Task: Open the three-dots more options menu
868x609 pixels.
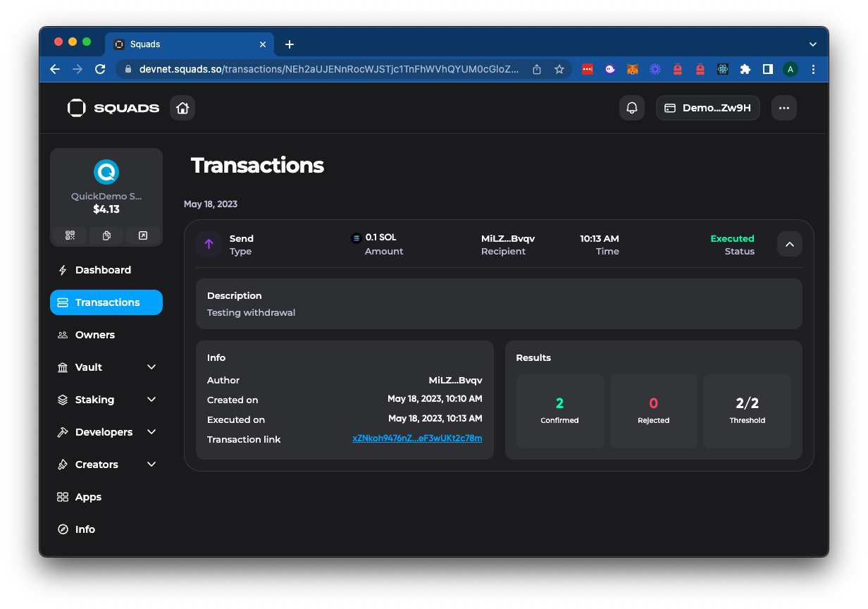Action: point(784,108)
